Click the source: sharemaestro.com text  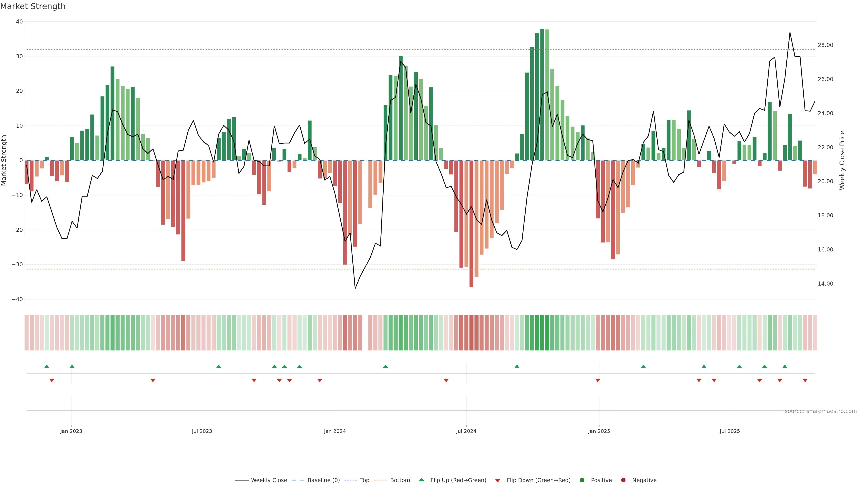(x=821, y=411)
